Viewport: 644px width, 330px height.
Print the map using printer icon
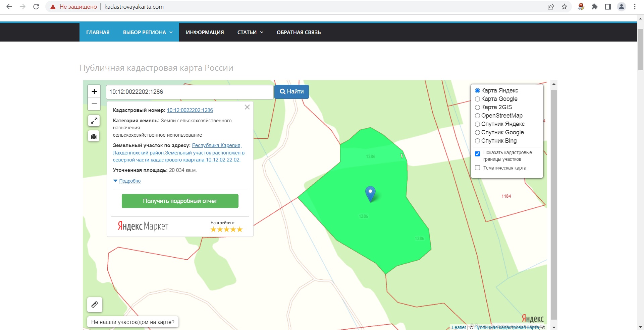tap(94, 136)
